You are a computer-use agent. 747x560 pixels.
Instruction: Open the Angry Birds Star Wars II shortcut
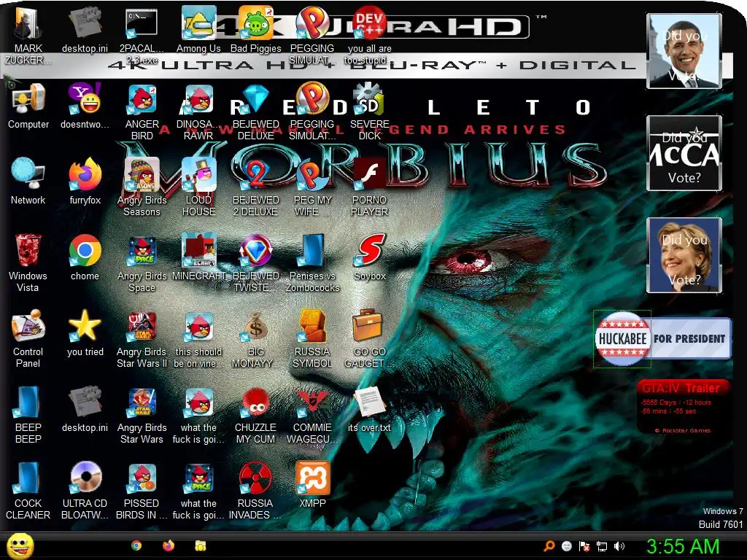(142, 339)
